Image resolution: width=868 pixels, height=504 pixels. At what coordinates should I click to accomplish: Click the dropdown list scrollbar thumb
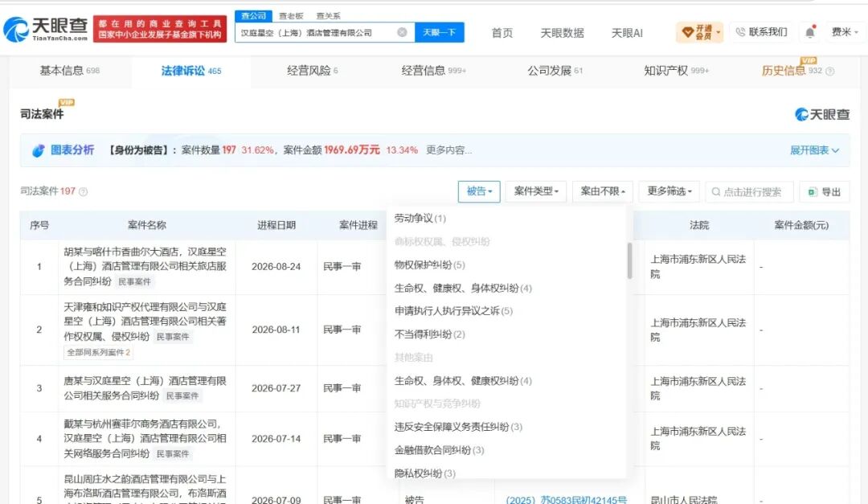coord(629,260)
